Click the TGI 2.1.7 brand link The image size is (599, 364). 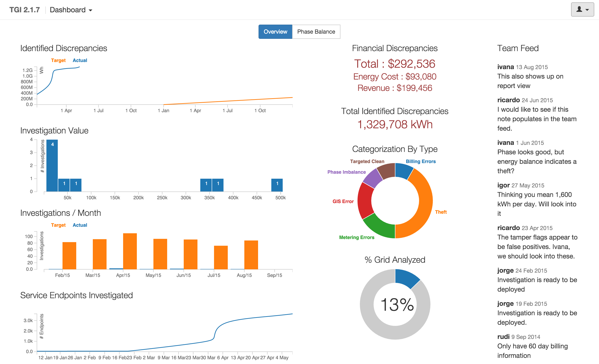click(24, 10)
